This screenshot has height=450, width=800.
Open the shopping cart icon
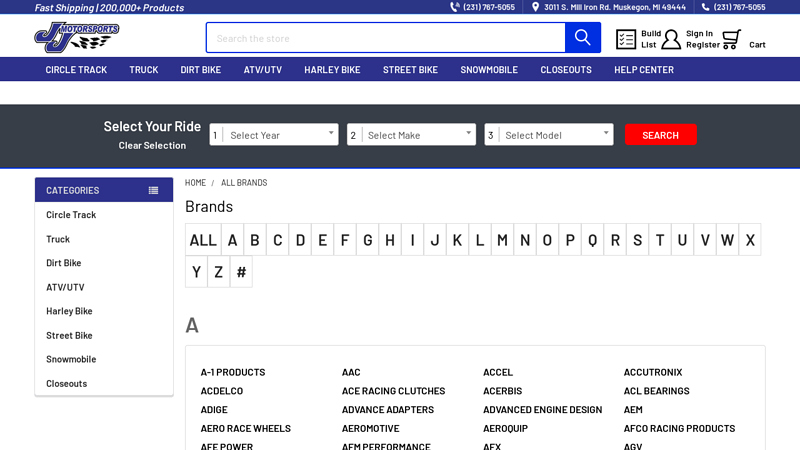(732, 39)
